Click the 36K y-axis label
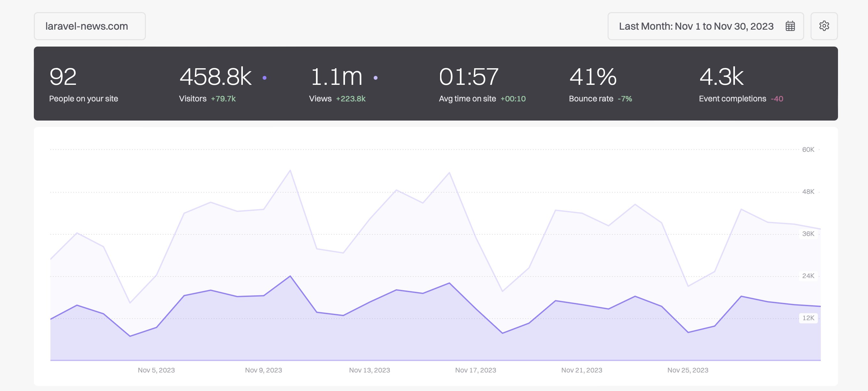 [808, 234]
